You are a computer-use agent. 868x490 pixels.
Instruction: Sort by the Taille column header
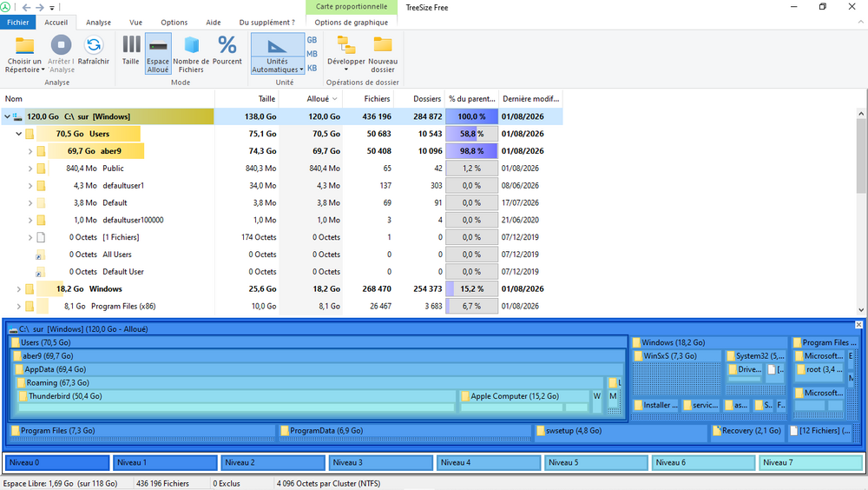coord(247,99)
